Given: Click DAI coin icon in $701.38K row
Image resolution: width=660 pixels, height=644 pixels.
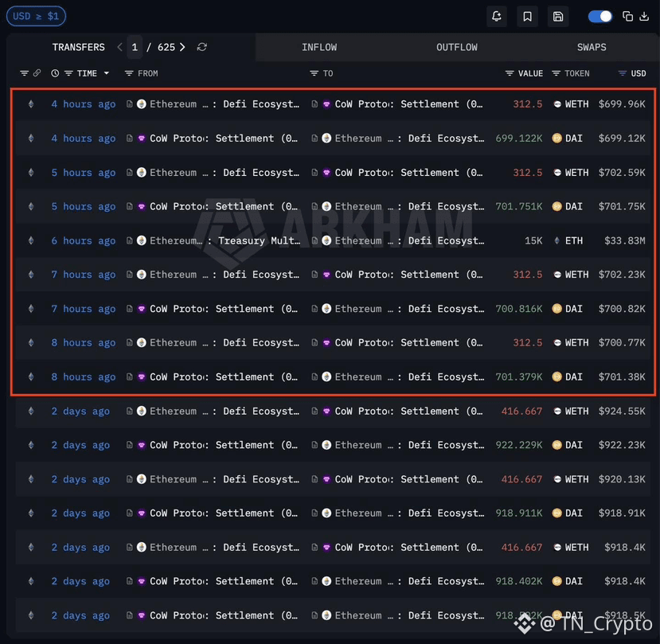Looking at the screenshot, I should (x=557, y=377).
